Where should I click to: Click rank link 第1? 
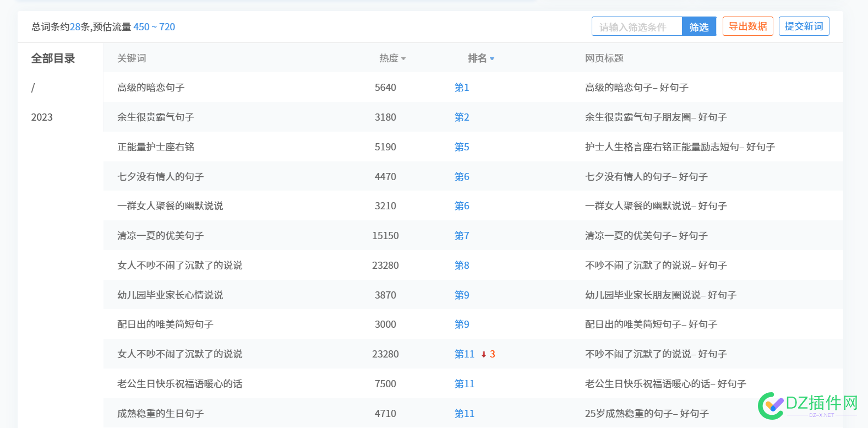[462, 88]
